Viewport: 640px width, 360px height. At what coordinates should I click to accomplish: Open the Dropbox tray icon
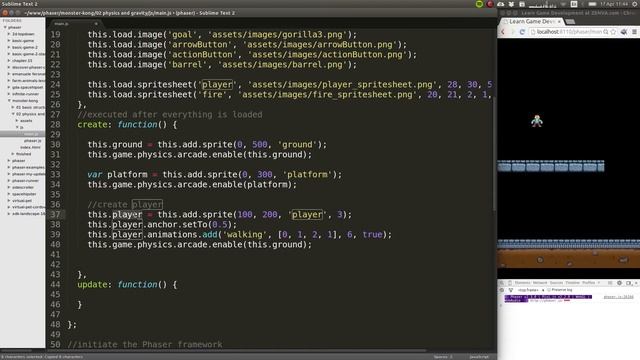click(x=511, y=4)
